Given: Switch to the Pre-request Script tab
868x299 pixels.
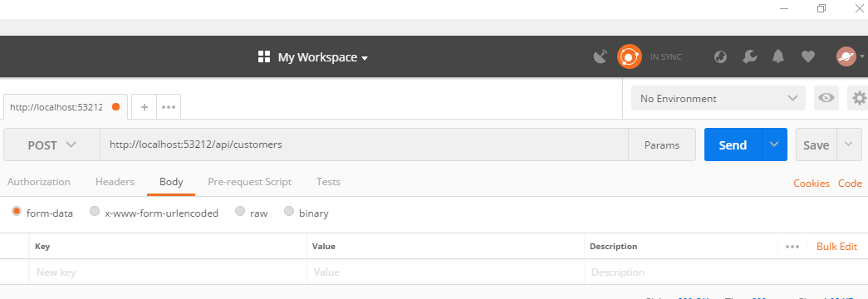Looking at the screenshot, I should (x=250, y=182).
